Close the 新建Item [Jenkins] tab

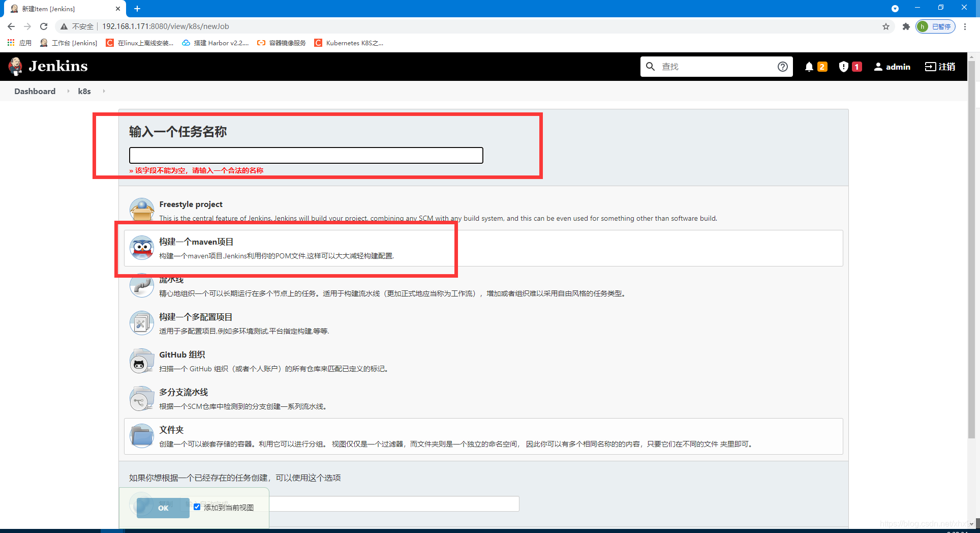tap(118, 9)
